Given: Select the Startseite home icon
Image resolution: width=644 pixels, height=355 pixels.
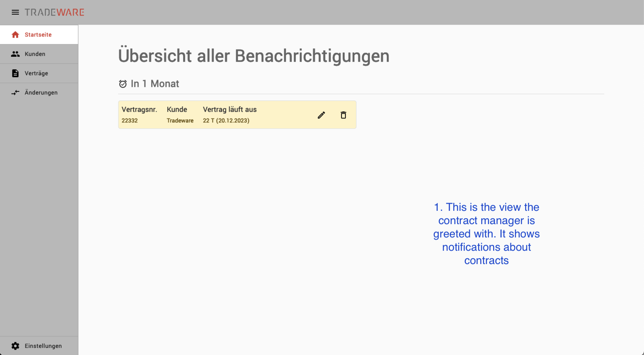Looking at the screenshot, I should coord(16,35).
